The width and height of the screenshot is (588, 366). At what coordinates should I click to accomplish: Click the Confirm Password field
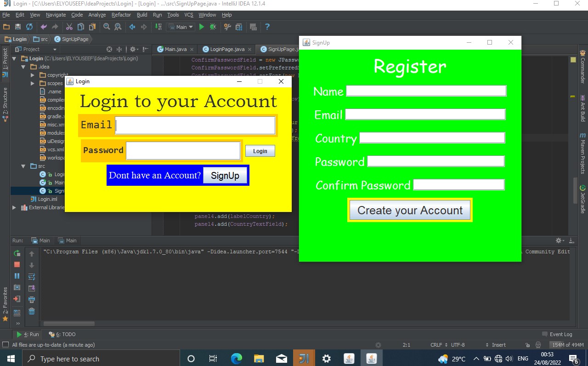459,185
